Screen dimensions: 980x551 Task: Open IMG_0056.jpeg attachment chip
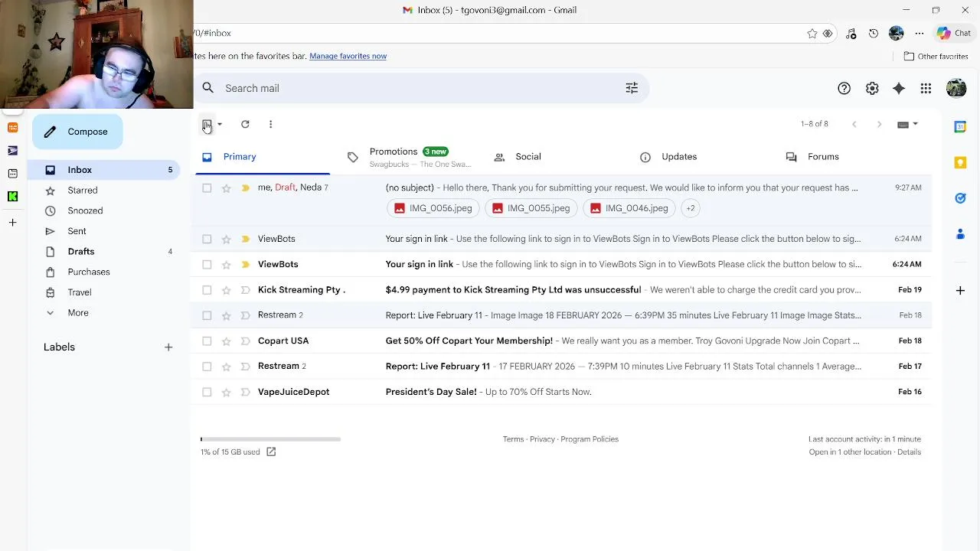click(x=433, y=208)
